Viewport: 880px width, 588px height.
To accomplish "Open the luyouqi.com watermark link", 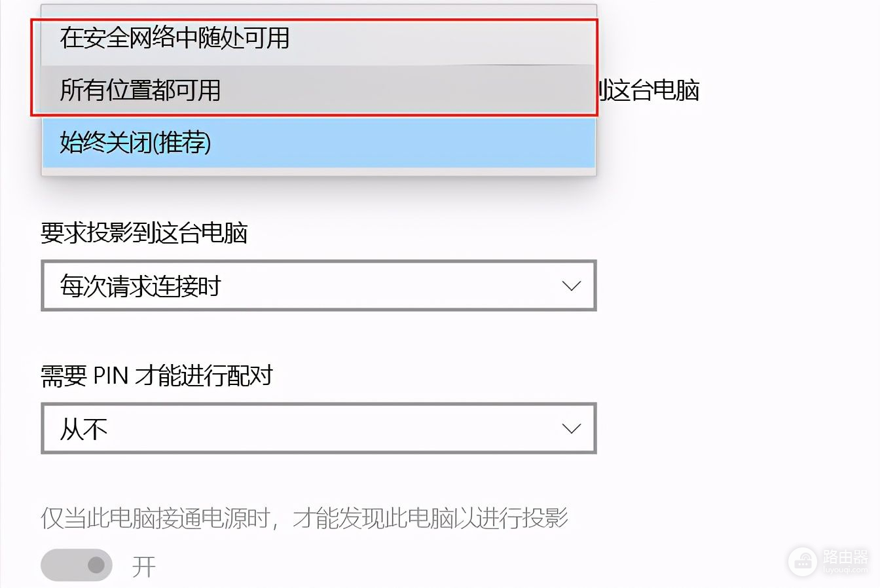I will pos(845,571).
